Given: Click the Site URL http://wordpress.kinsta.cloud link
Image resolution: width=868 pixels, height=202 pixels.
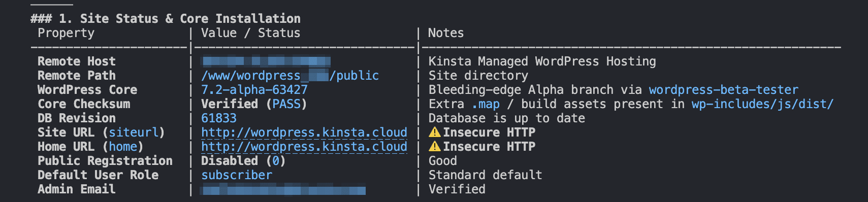Looking at the screenshot, I should click(x=304, y=132).
